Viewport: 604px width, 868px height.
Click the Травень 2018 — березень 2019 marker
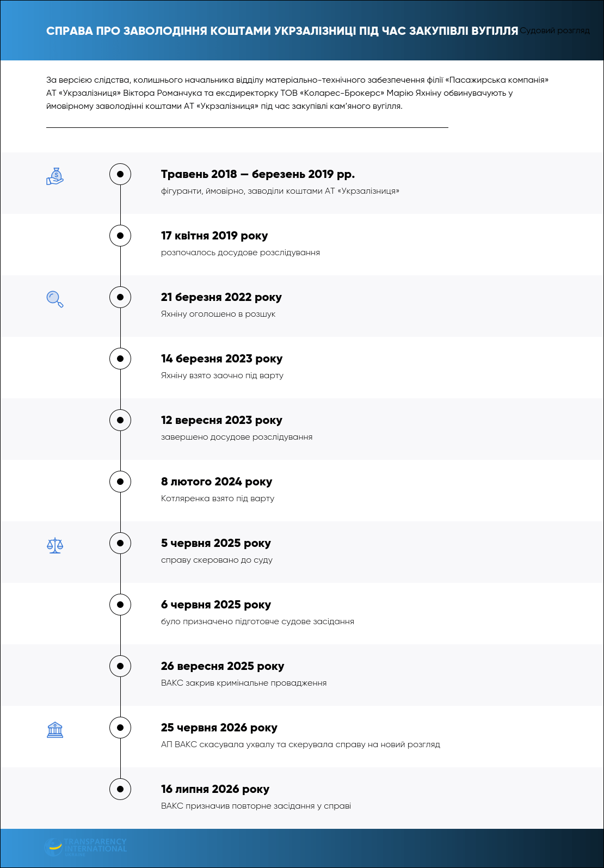click(120, 174)
